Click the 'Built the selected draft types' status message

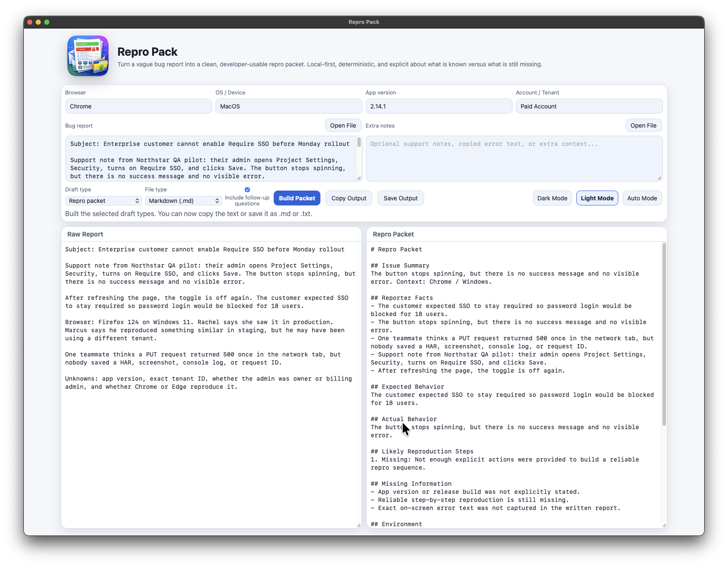pos(189,214)
